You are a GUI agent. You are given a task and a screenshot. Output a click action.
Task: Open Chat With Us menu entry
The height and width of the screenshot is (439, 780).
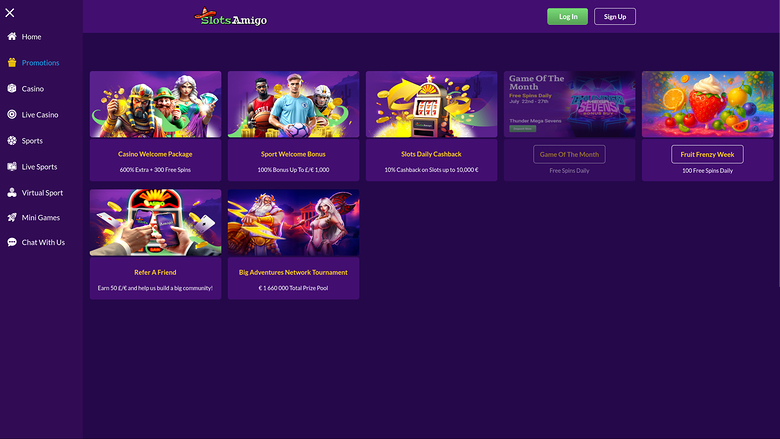pyautogui.click(x=41, y=242)
